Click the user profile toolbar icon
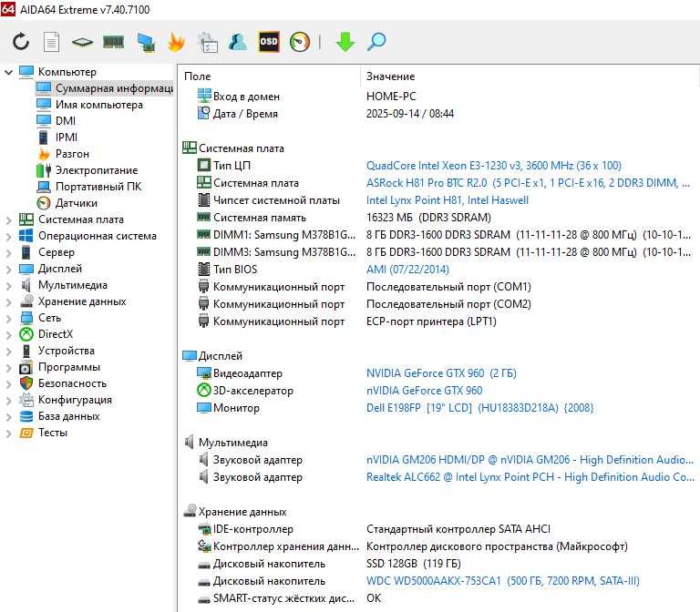Viewport: 700px width, 612px height. point(238,42)
